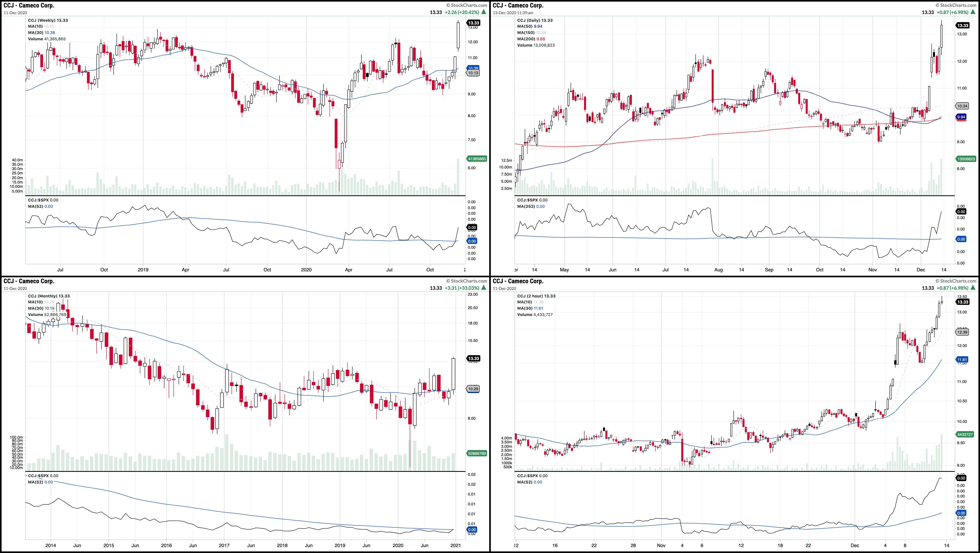
Task: Click the 2017 label on monthly time axis
Action: 224,545
